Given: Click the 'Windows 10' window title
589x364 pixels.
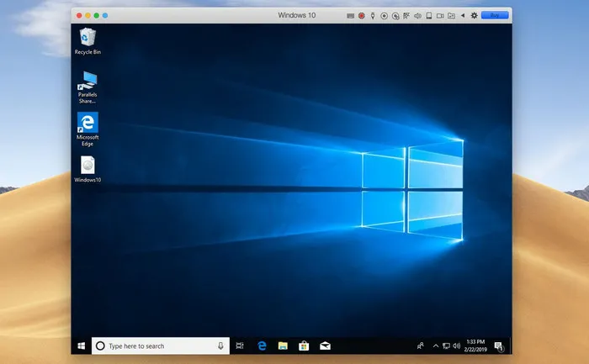Looking at the screenshot, I should [x=296, y=15].
